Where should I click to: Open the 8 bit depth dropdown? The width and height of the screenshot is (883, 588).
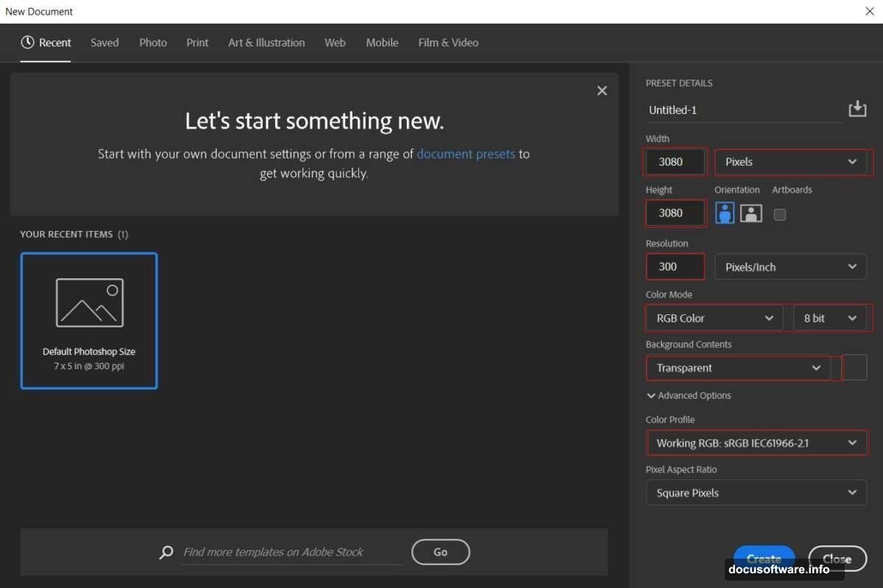(x=829, y=318)
